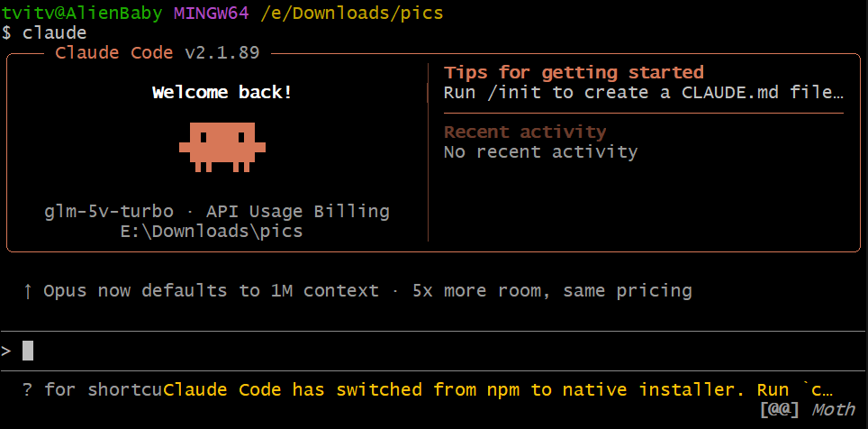868x429 pixels.
Task: Click '5x more room, same pricing' text
Action: click(552, 291)
